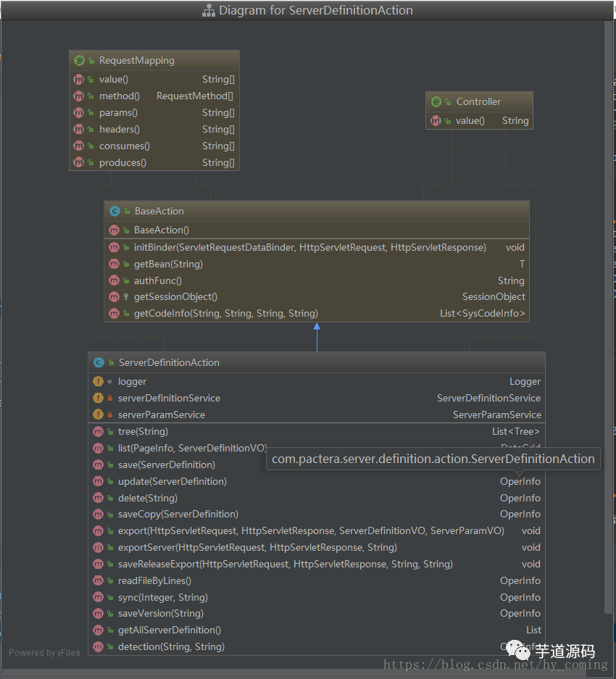The width and height of the screenshot is (616, 679).
Task: Click the method icon beside sync(Integer, String)
Action: (x=99, y=598)
